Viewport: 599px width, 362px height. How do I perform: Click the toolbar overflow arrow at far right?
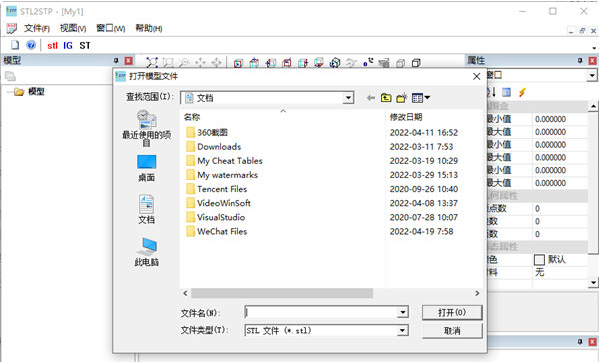click(x=594, y=48)
